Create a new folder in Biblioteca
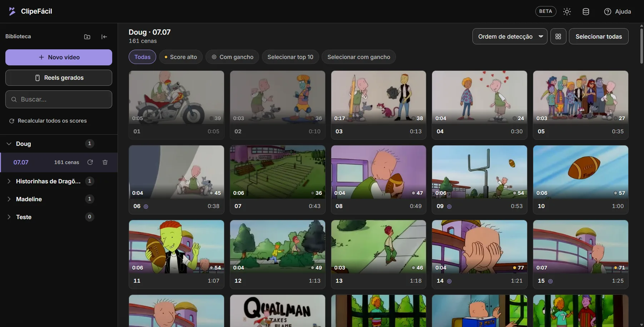644x327 pixels. click(87, 36)
